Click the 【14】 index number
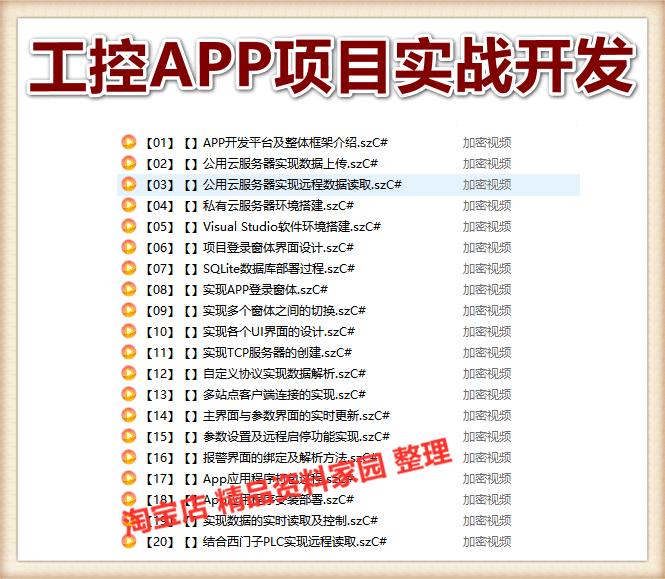 point(159,415)
